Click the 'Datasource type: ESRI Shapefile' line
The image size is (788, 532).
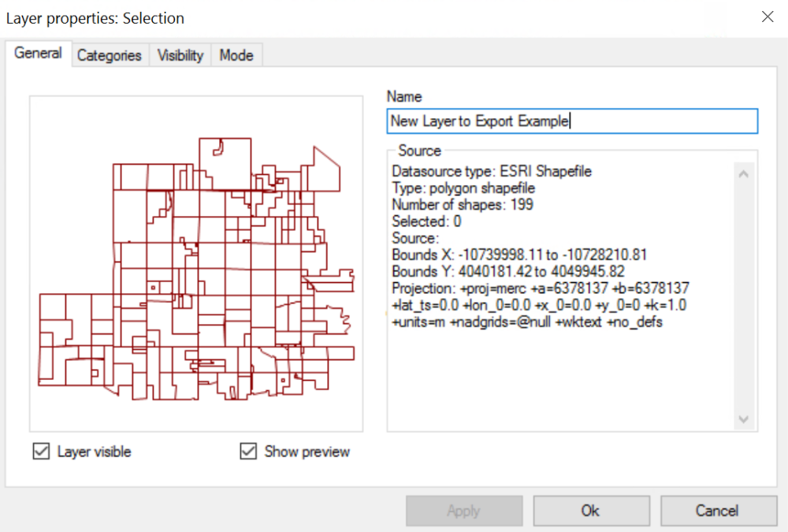(492, 172)
